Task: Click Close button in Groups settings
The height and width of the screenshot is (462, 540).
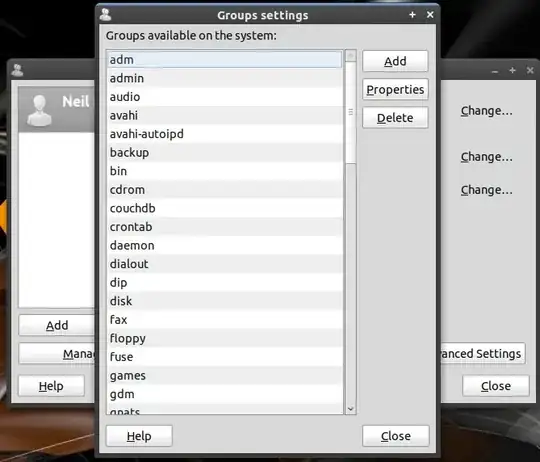Action: 396,436
